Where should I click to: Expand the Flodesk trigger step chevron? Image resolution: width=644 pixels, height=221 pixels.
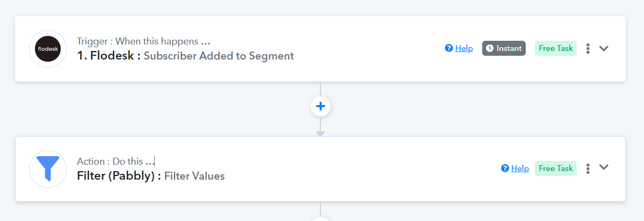[604, 48]
